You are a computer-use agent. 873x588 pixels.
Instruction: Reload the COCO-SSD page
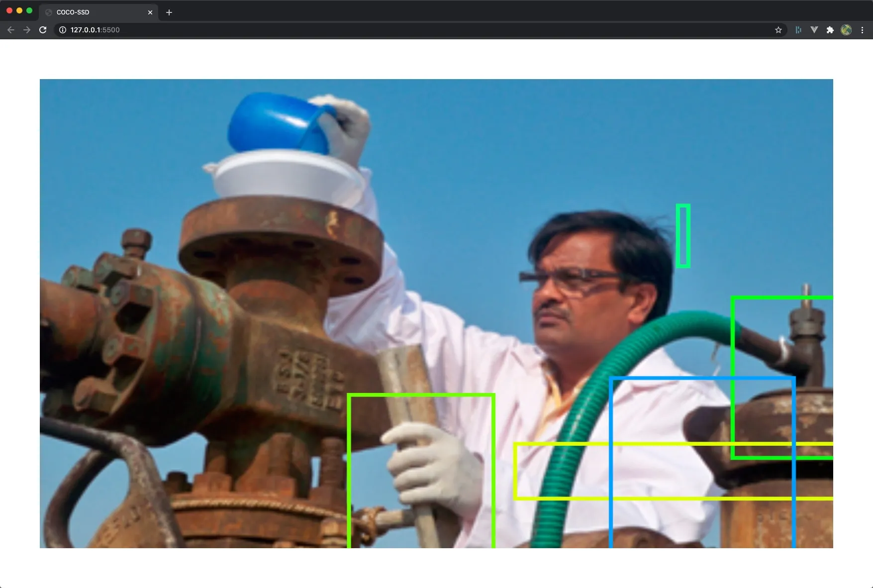[x=43, y=30]
